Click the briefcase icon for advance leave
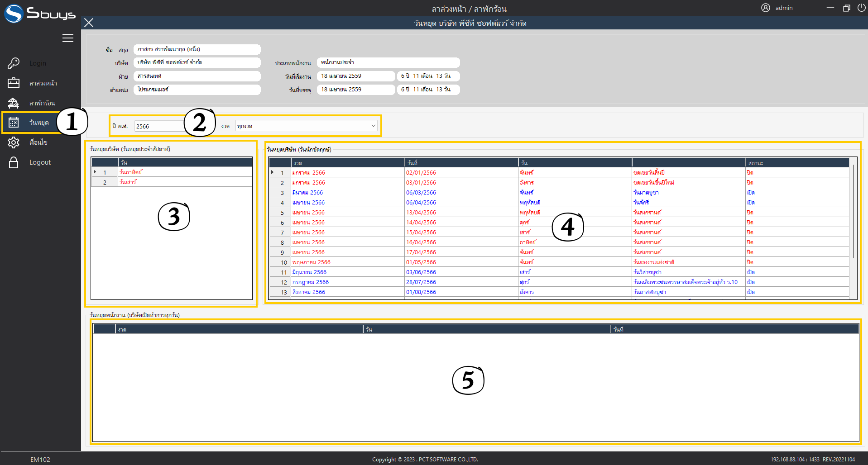The image size is (868, 465). click(x=14, y=83)
